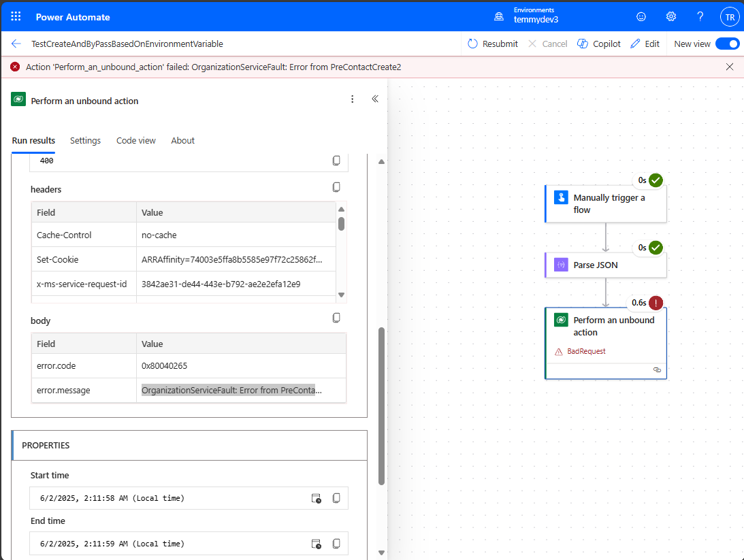The width and height of the screenshot is (744, 560).
Task: Toggle timezone icon for End time
Action: click(x=316, y=544)
